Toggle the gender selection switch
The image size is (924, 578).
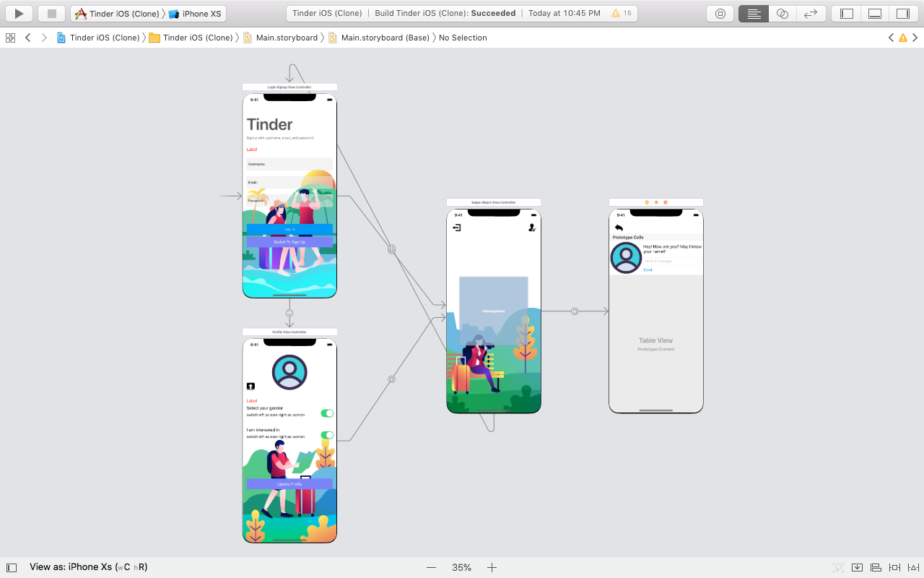pos(327,413)
